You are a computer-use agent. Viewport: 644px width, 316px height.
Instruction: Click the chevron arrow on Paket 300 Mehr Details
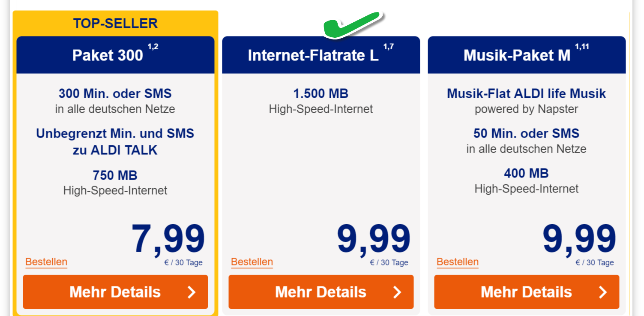coord(192,292)
